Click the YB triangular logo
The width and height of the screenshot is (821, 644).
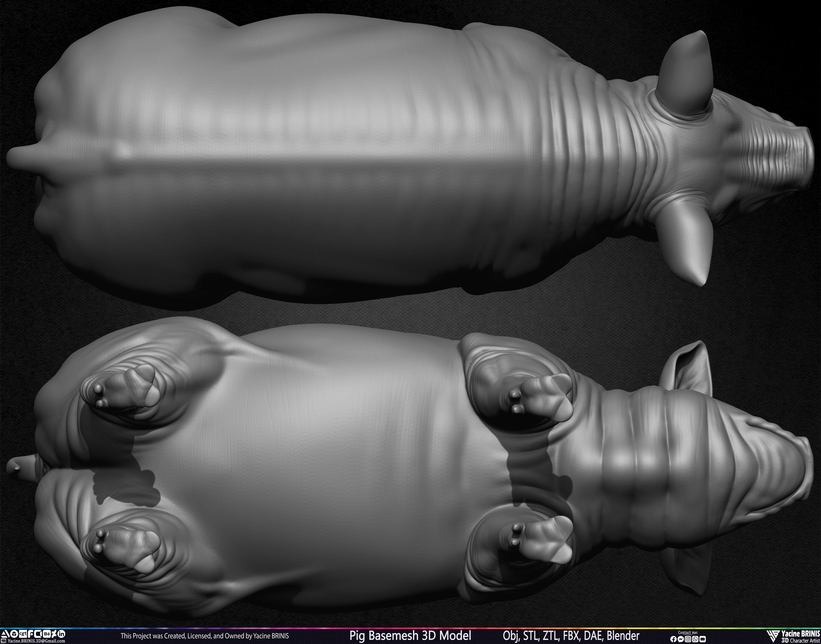coord(773,637)
